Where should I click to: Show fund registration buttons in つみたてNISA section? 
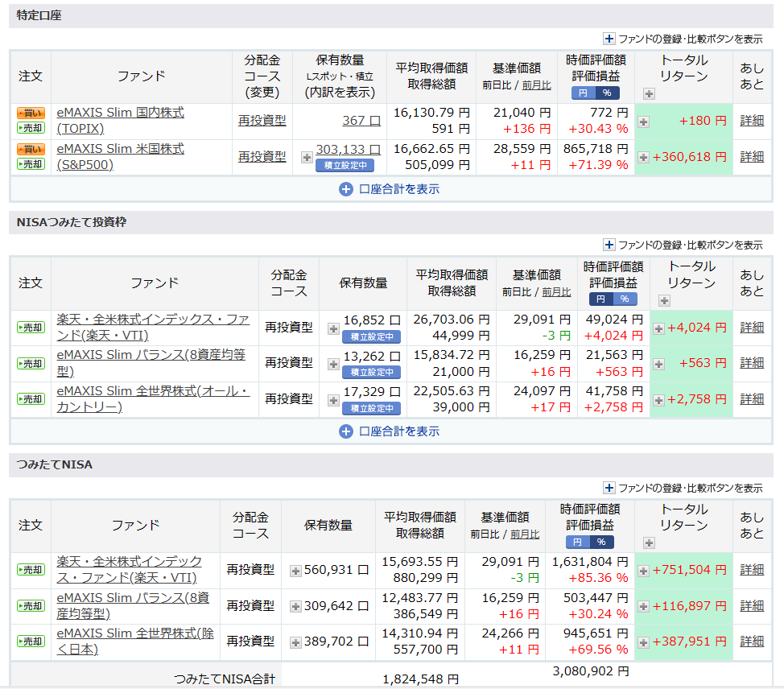pyautogui.click(x=683, y=488)
